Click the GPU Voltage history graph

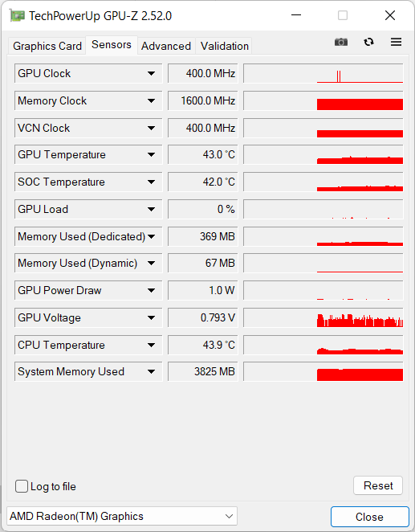point(323,317)
